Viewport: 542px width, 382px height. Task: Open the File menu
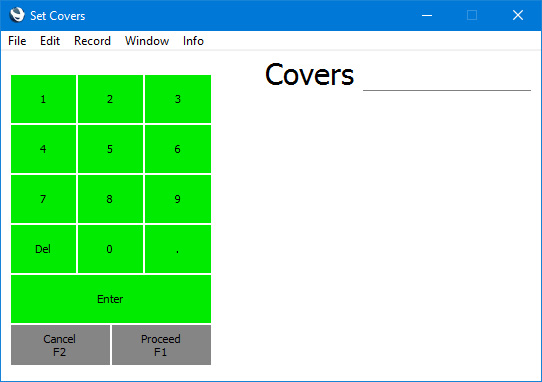tap(17, 41)
